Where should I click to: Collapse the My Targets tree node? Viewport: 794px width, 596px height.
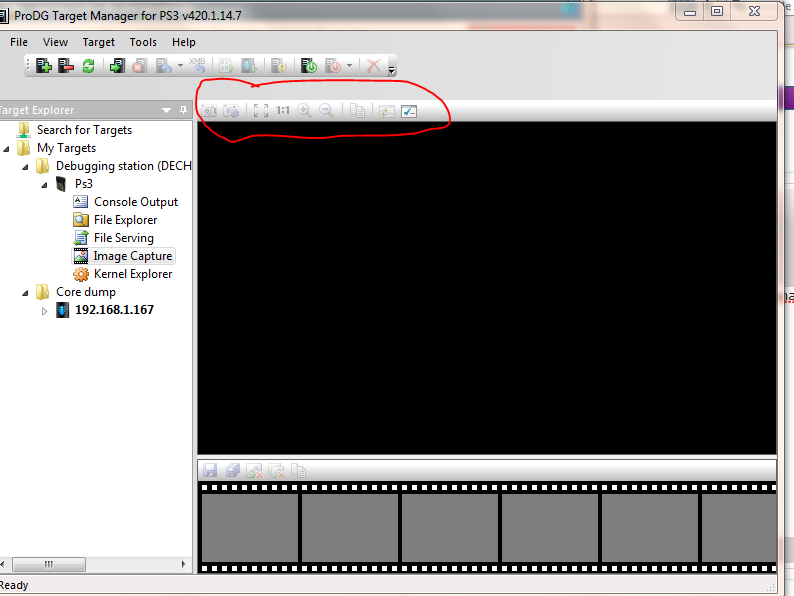6,149
